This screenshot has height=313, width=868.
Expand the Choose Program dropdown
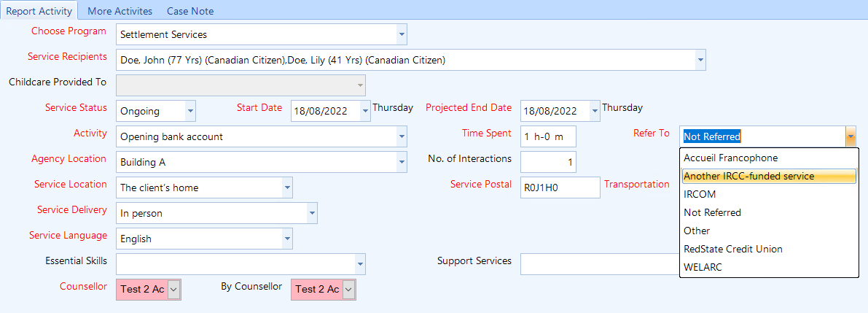pyautogui.click(x=401, y=34)
